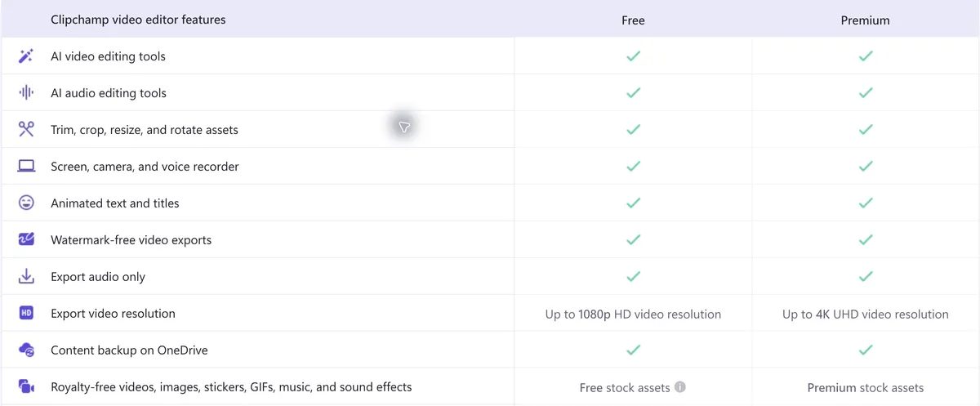Click the Free stock assets cell text

pos(625,387)
